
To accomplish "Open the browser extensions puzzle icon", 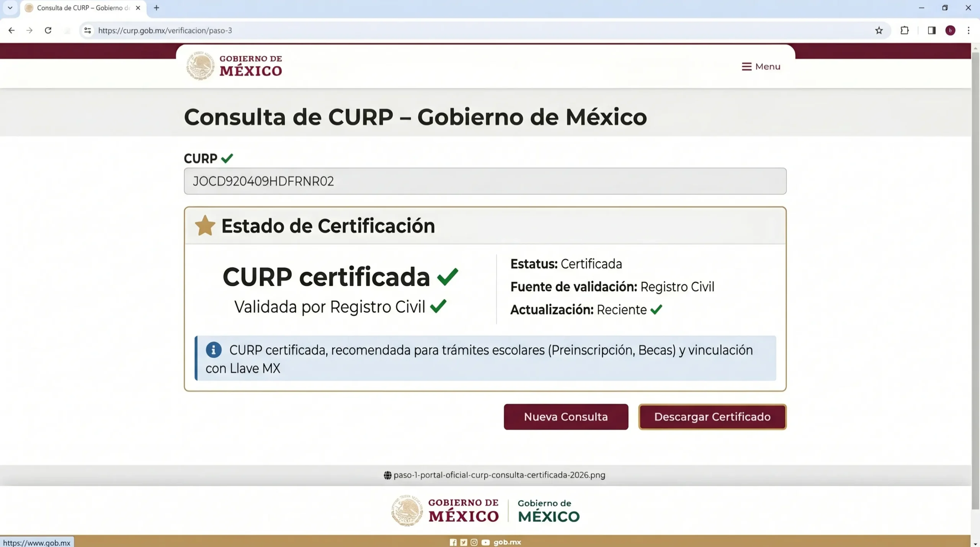I will (905, 30).
